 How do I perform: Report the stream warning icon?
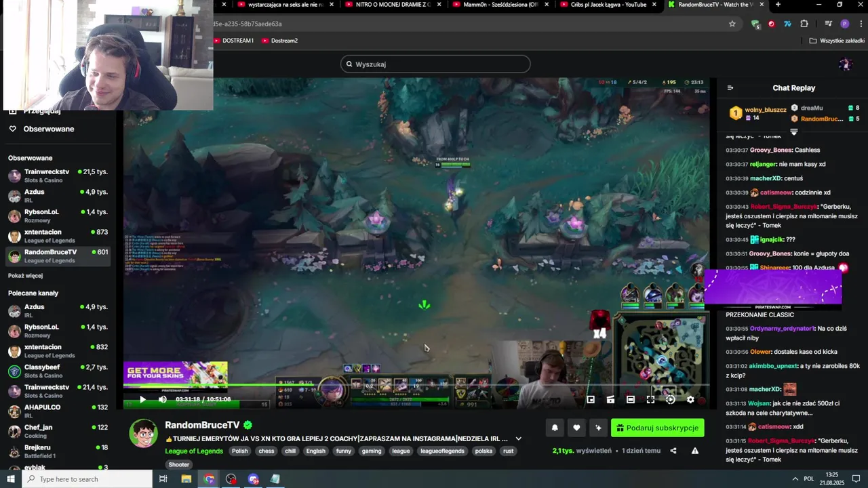695,451
